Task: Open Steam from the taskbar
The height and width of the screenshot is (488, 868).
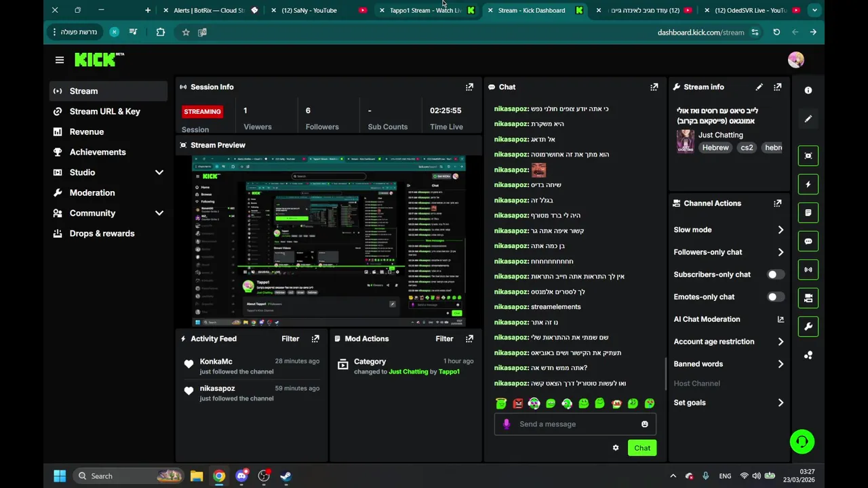Action: pos(285,476)
